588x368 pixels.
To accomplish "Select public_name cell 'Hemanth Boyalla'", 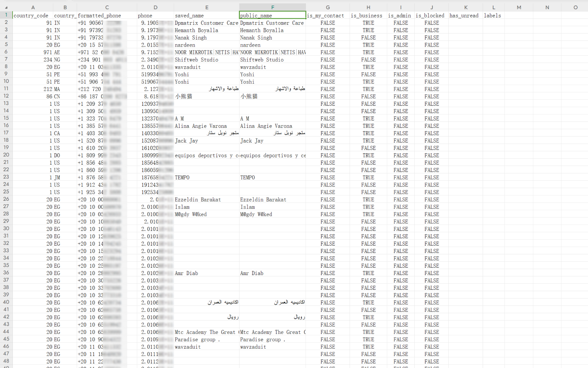I will coord(272,30).
